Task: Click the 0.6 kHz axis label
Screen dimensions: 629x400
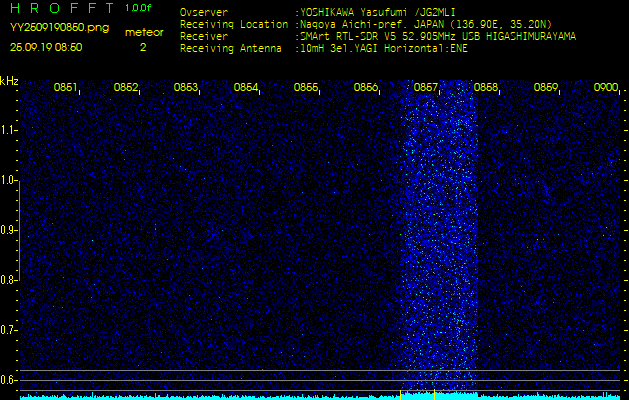Action: pyautogui.click(x=8, y=380)
